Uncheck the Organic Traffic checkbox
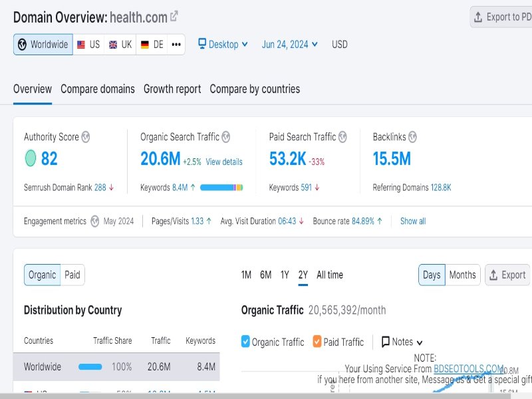This screenshot has height=399, width=532. (x=246, y=342)
